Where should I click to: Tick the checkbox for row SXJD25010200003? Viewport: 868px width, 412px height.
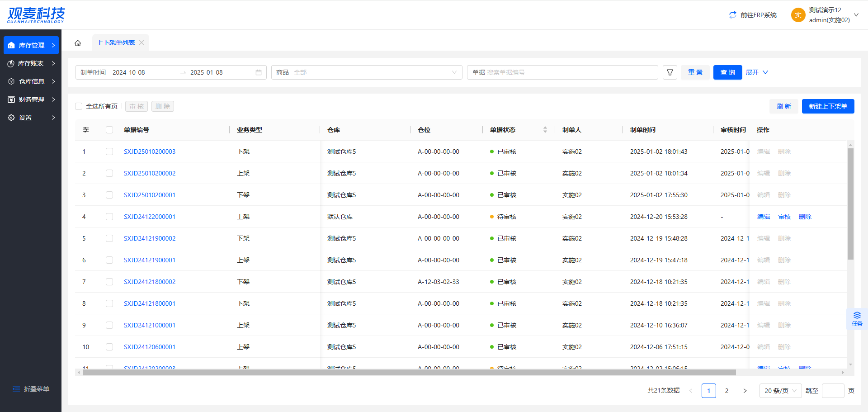coord(109,152)
